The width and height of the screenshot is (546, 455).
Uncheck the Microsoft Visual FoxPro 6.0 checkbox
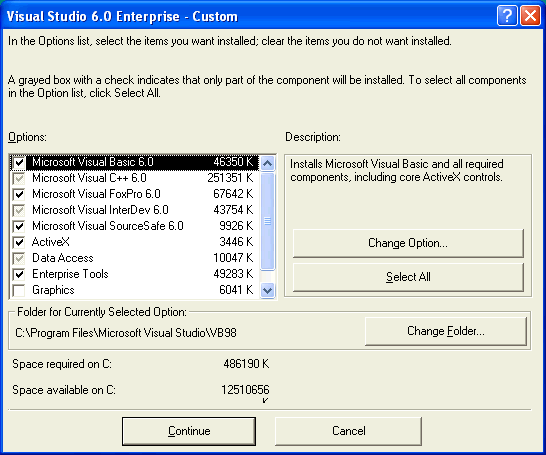click(19, 194)
